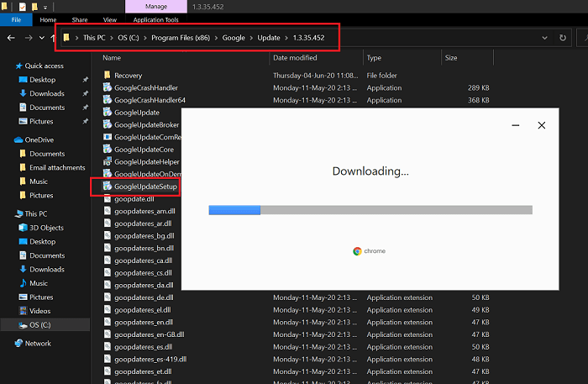Go back with the left arrow
588x384 pixels.
[11, 38]
